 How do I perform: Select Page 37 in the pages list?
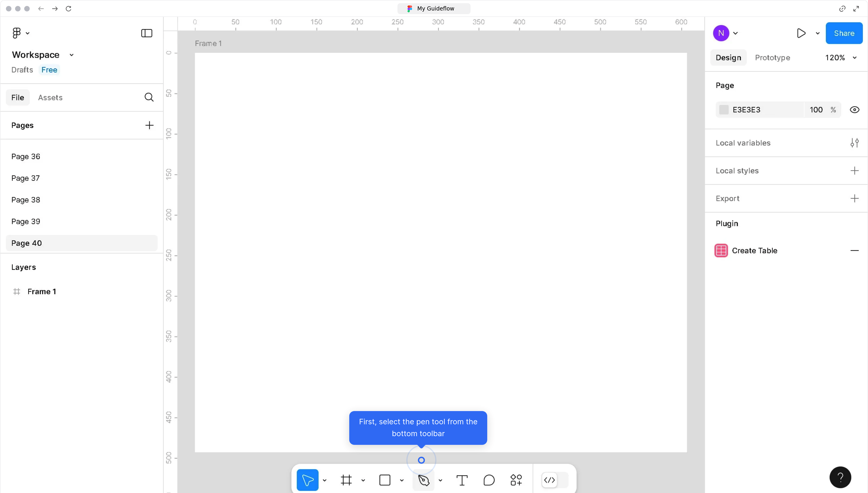point(25,178)
